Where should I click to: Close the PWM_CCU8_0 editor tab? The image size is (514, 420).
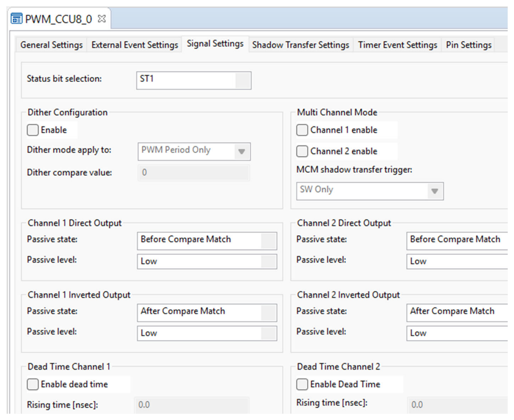102,19
